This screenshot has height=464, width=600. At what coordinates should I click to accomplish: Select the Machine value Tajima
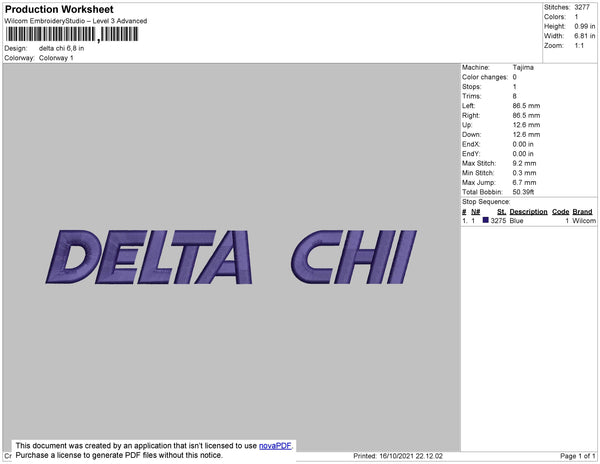523,67
